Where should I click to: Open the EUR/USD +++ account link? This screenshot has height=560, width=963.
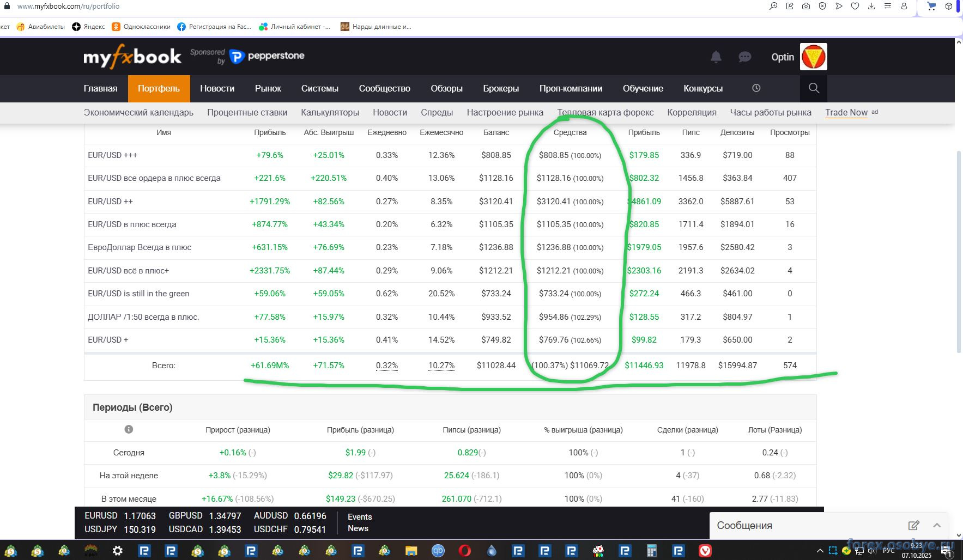[113, 155]
